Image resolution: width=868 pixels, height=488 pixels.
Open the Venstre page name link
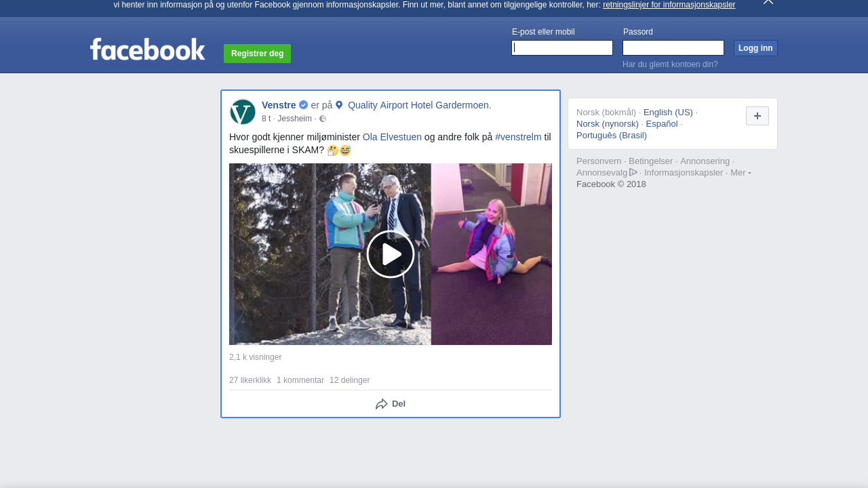[279, 105]
